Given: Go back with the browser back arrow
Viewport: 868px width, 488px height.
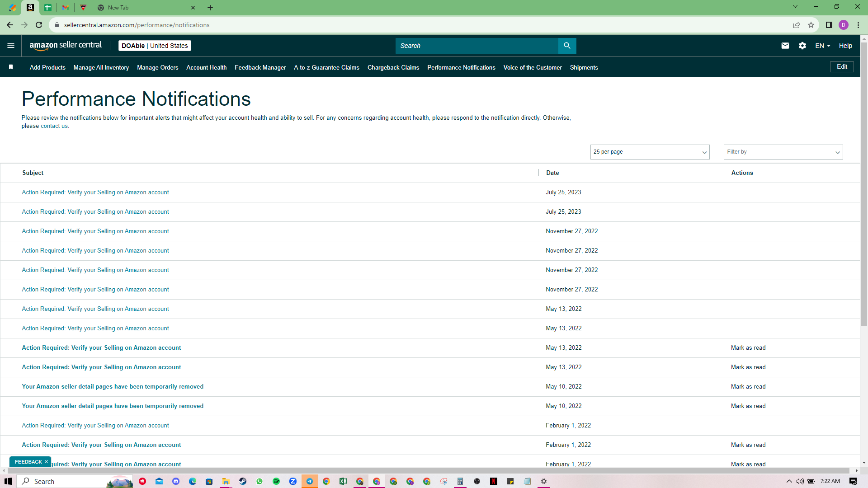Looking at the screenshot, I should [x=10, y=25].
